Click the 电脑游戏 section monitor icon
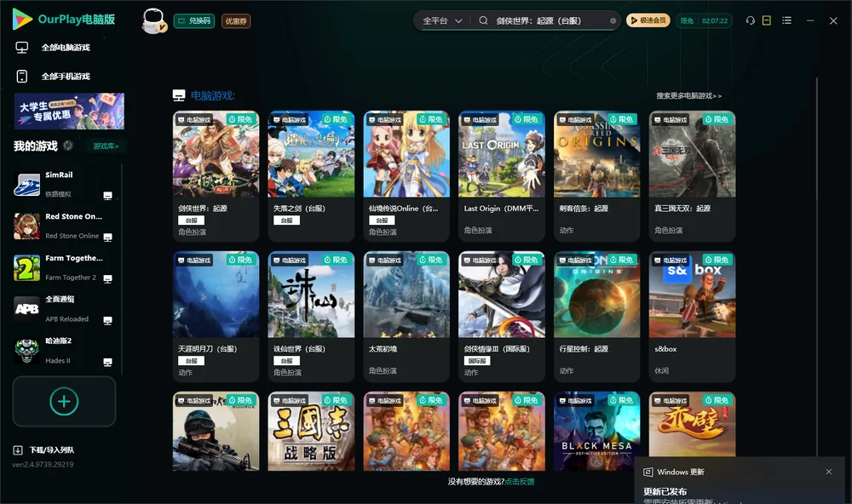 click(x=179, y=95)
